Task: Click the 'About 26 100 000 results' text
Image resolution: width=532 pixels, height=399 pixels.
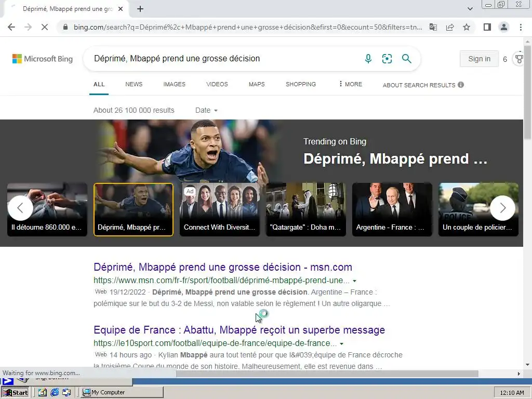Action: click(134, 110)
